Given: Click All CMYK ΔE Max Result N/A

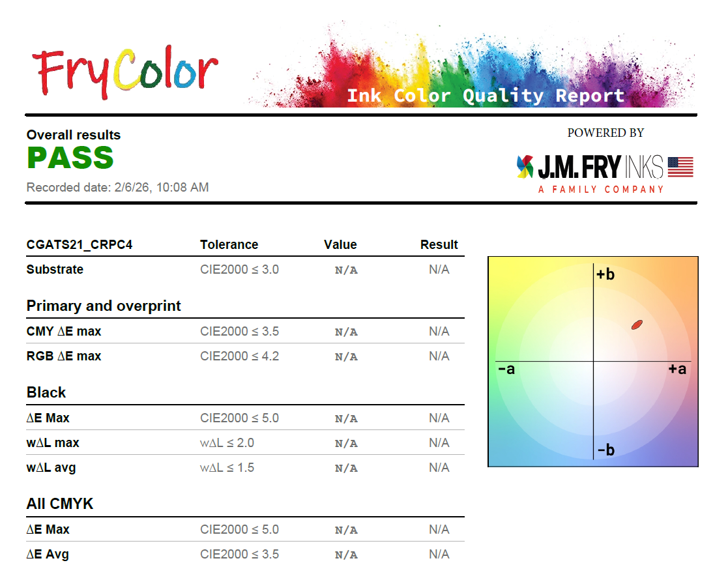Looking at the screenshot, I should (x=439, y=529).
